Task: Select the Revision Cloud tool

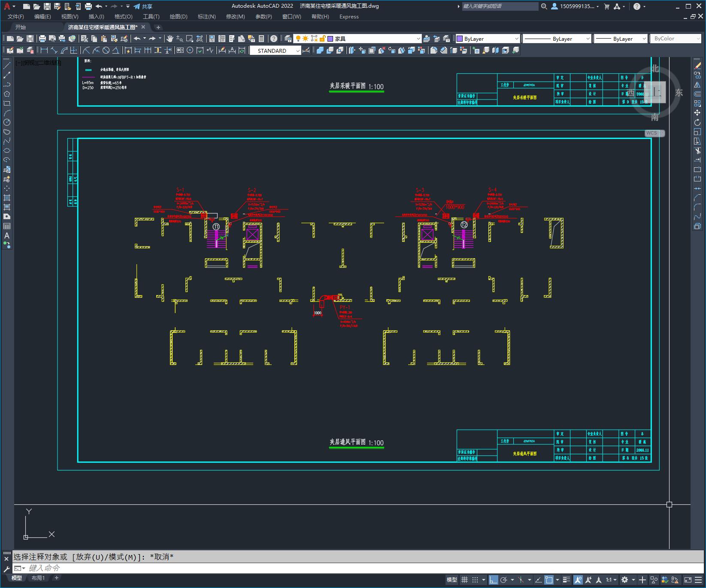Action: point(7,132)
